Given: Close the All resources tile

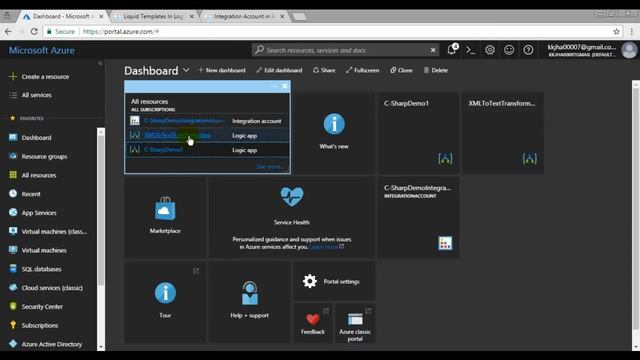Looking at the screenshot, I should [x=285, y=86].
